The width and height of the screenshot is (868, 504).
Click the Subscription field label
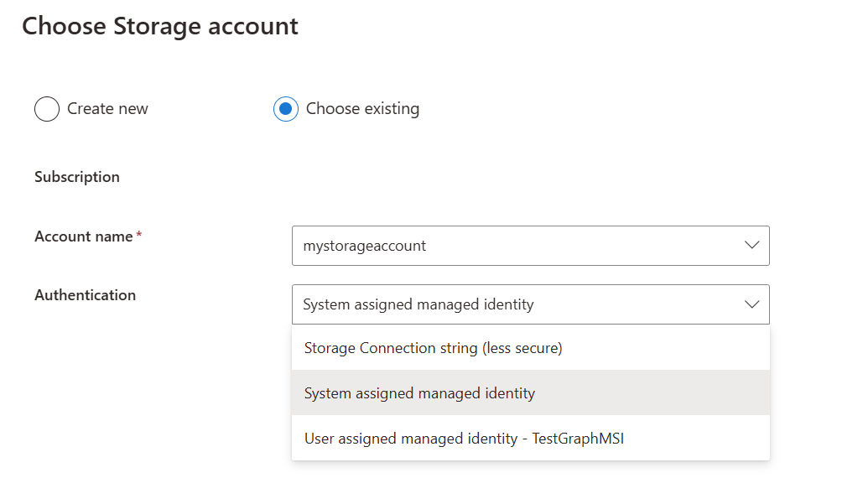(x=77, y=177)
